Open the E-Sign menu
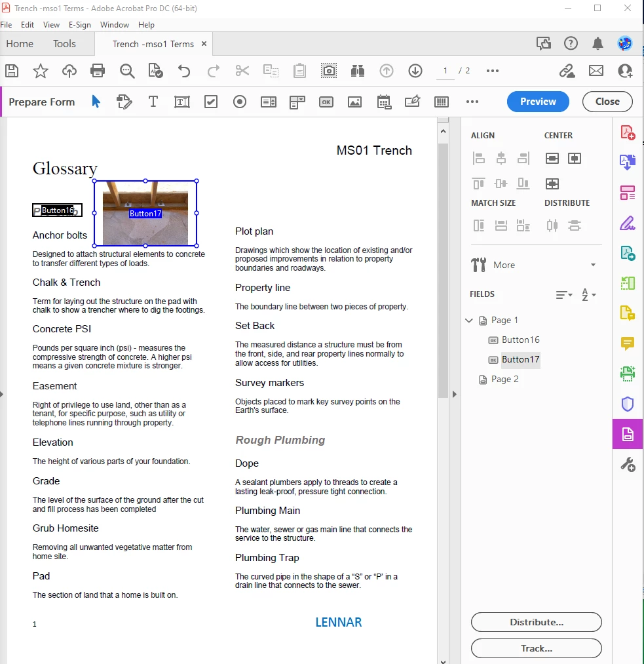 pos(80,25)
